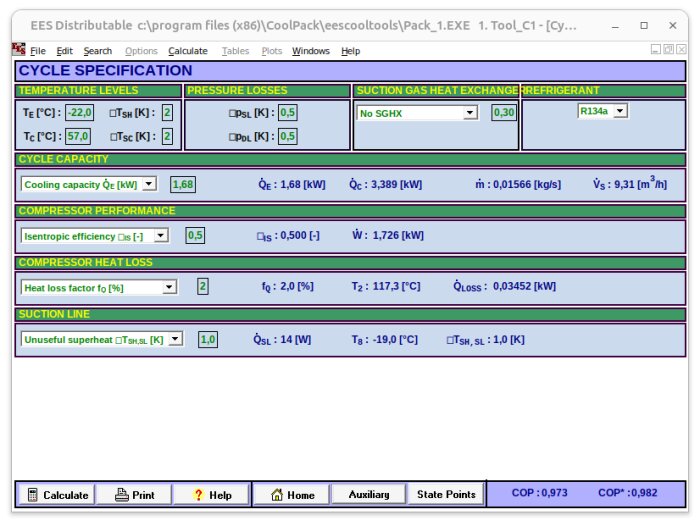
Task: Minimize the inner document window
Action: [655, 49]
